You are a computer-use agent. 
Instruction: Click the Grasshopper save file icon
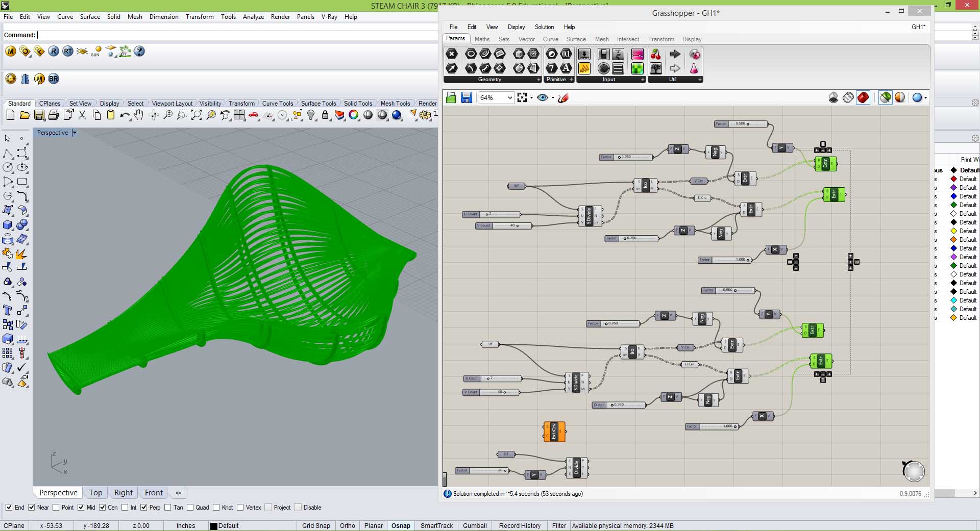(466, 97)
